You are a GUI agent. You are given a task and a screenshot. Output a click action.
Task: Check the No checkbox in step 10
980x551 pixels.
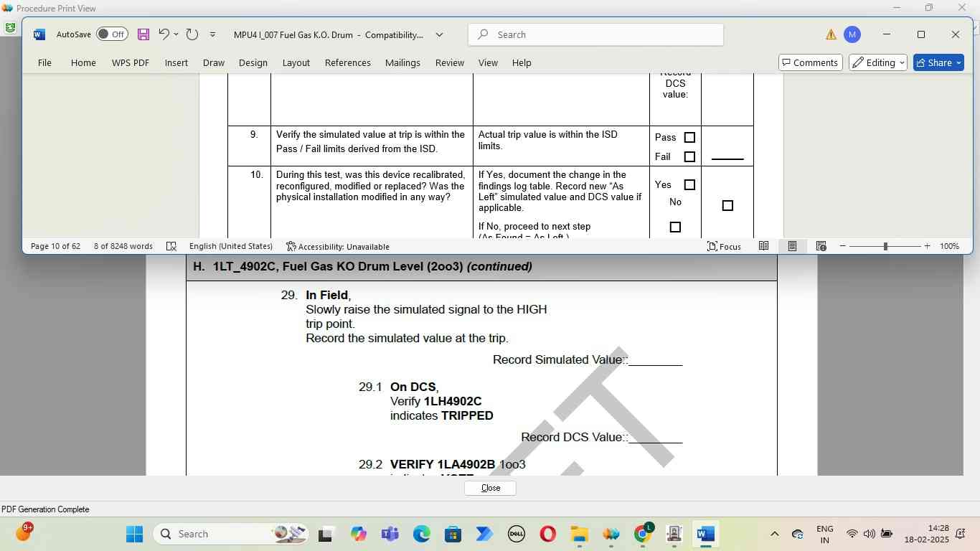(x=675, y=227)
